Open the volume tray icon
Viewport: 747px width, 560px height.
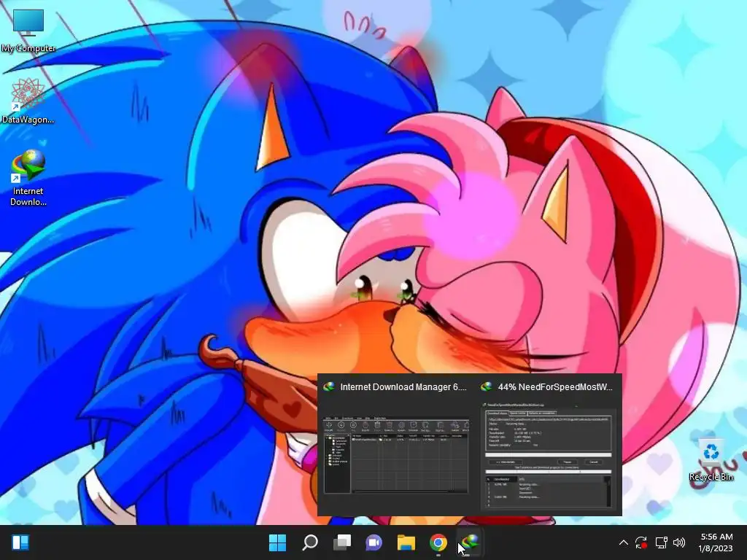679,542
